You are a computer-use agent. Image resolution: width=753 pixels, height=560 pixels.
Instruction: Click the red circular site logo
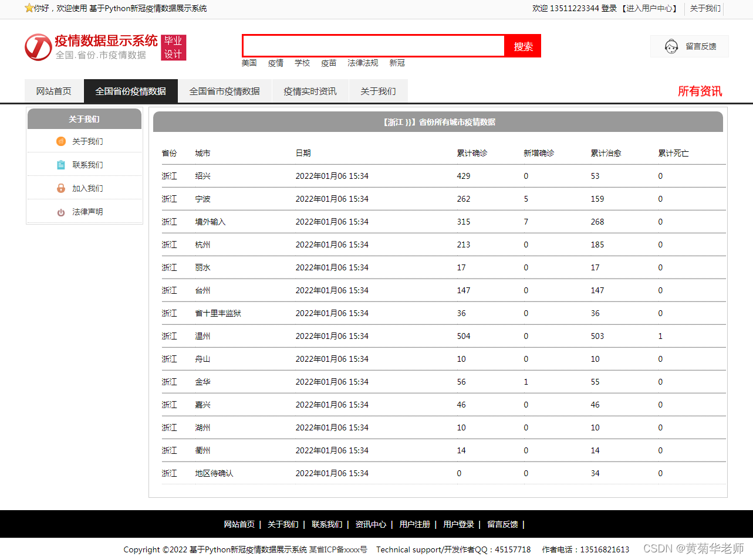click(x=38, y=47)
